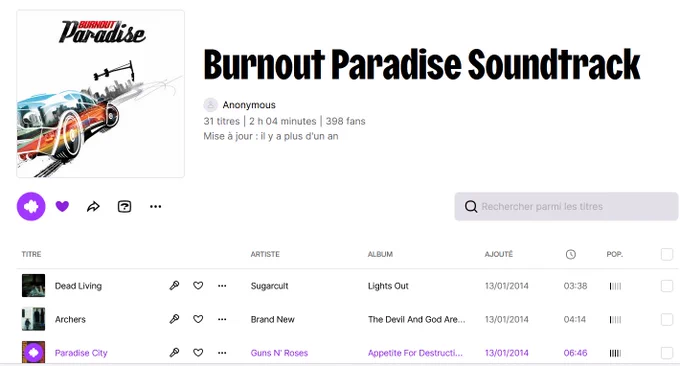Open artist Brand New

272,319
